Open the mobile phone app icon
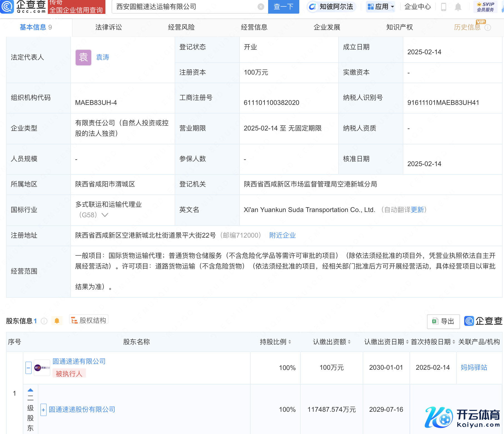This screenshot has width=504, height=434. click(444, 7)
